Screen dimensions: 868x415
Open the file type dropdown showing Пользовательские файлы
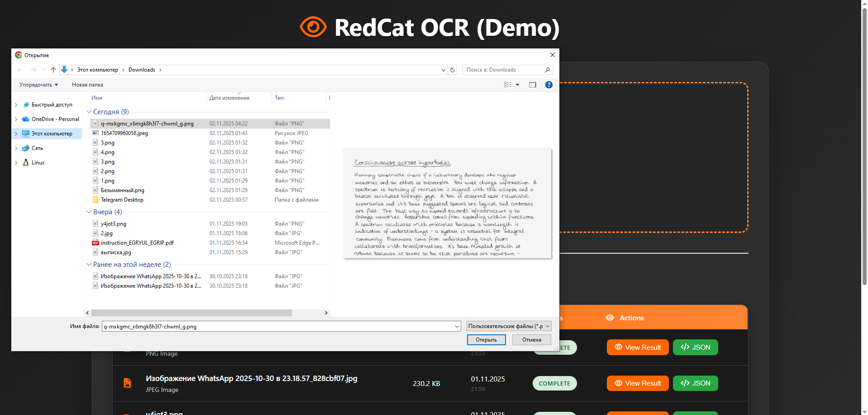pos(509,326)
